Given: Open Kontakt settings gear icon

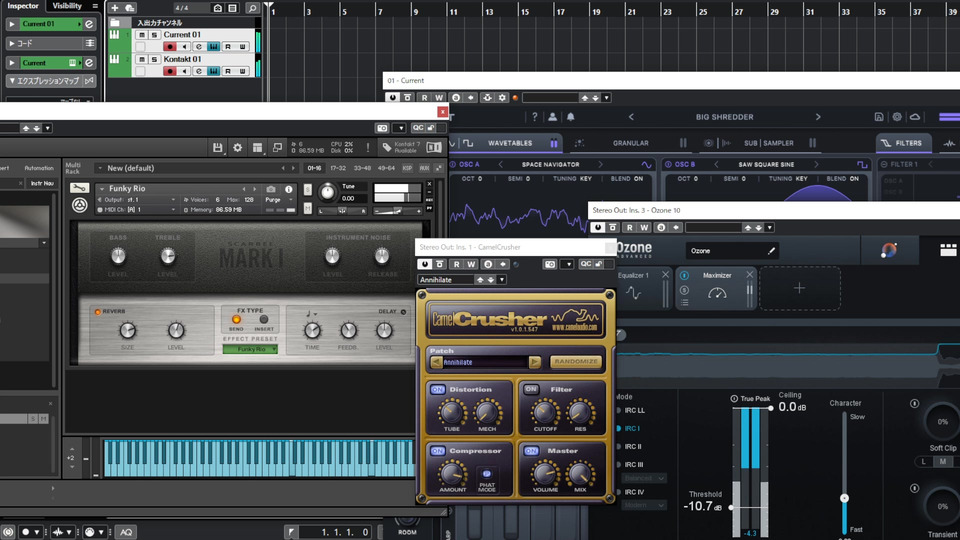Looking at the screenshot, I should [x=237, y=148].
